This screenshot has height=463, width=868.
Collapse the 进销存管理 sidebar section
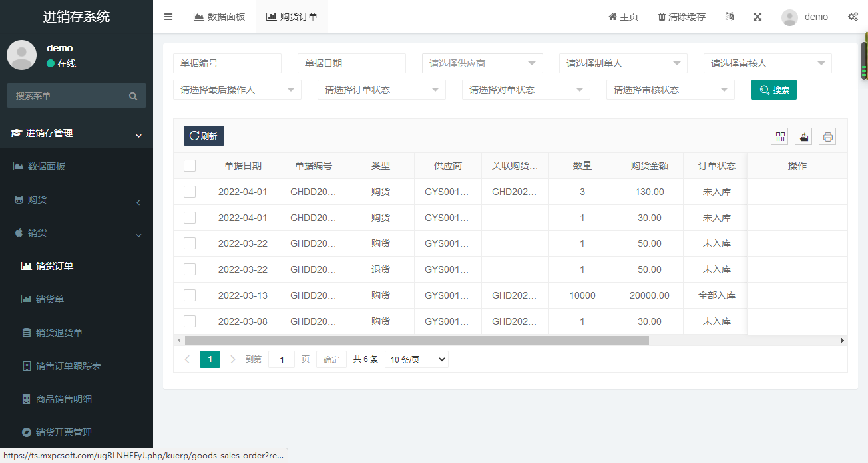tap(77, 133)
